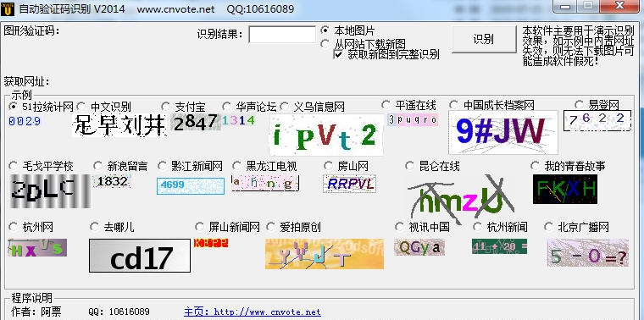644x320 pixels.
Task: Click the Chinese character captcha sample
Action: 119,125
